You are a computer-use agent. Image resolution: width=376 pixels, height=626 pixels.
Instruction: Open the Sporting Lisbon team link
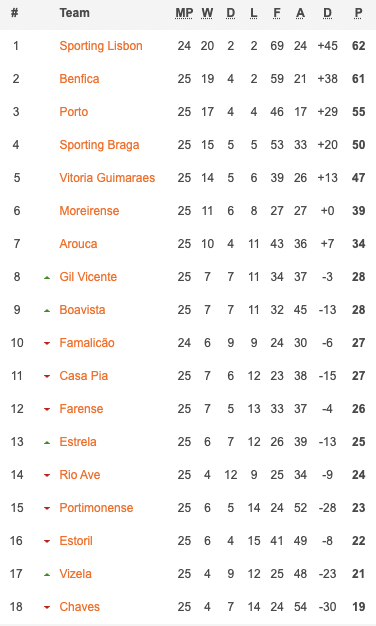101,46
